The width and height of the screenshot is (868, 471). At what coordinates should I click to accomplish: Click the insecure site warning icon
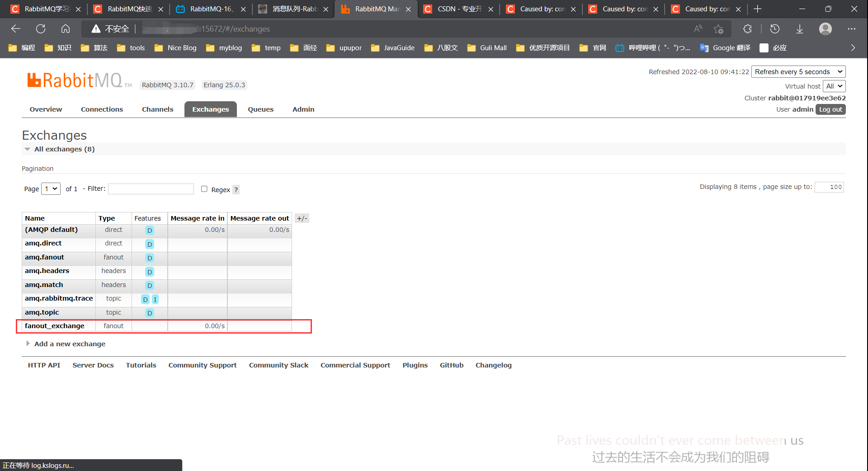[96, 29]
